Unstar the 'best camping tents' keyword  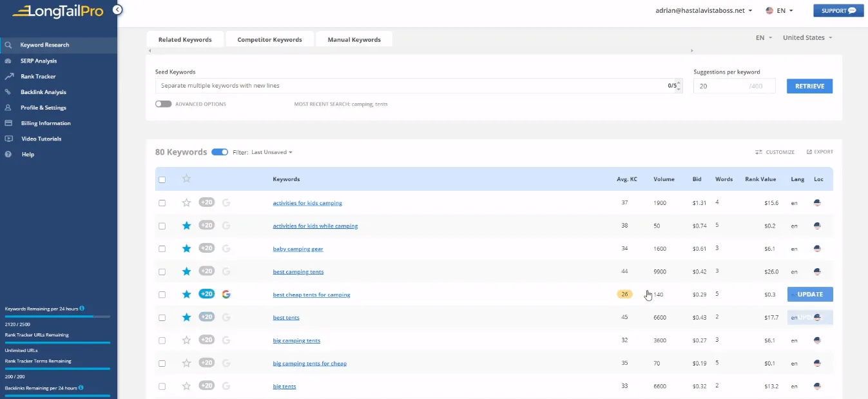(186, 272)
